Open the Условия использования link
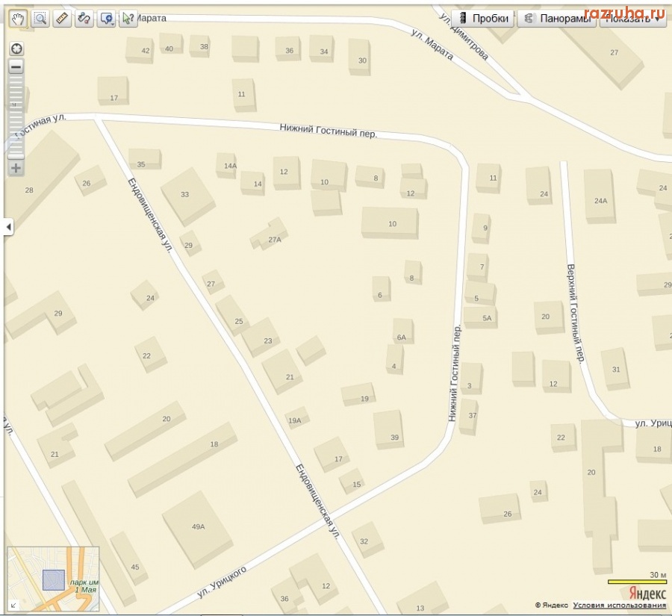Screen dimensions: 672x616 [x=620, y=606]
